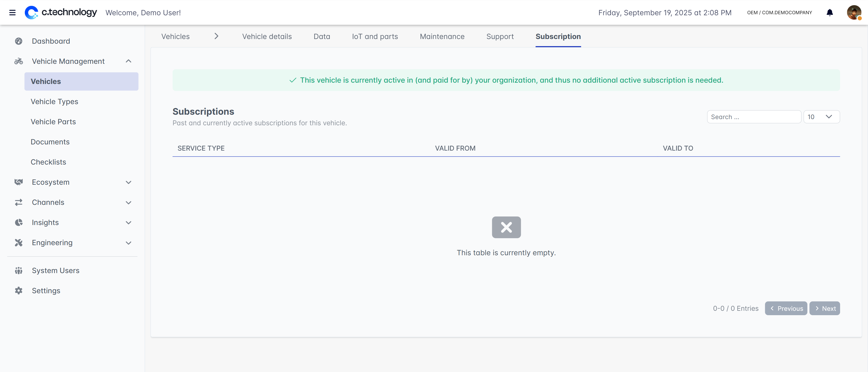
Task: Click the Next pagination button
Action: click(x=825, y=308)
